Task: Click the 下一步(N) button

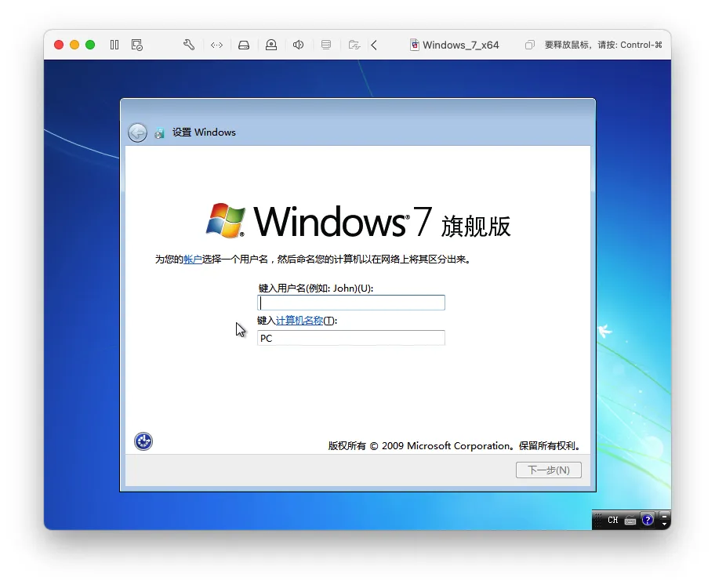Action: click(549, 470)
